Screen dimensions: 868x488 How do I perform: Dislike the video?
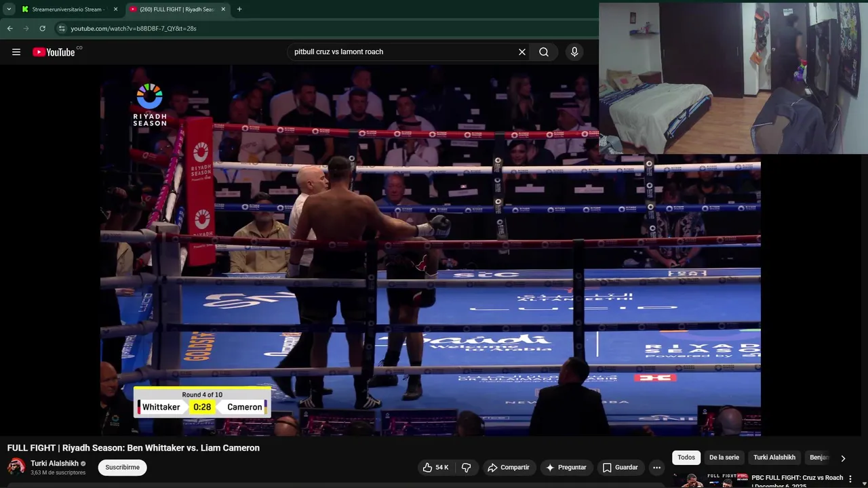pyautogui.click(x=467, y=468)
